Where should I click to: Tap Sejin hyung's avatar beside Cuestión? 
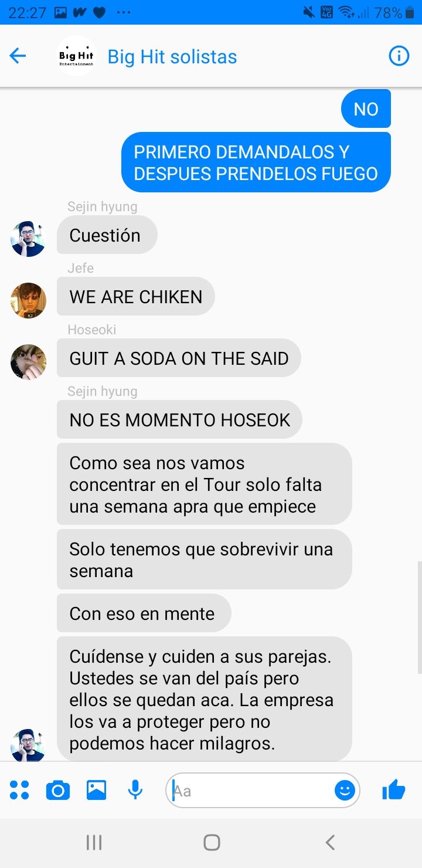(x=28, y=239)
